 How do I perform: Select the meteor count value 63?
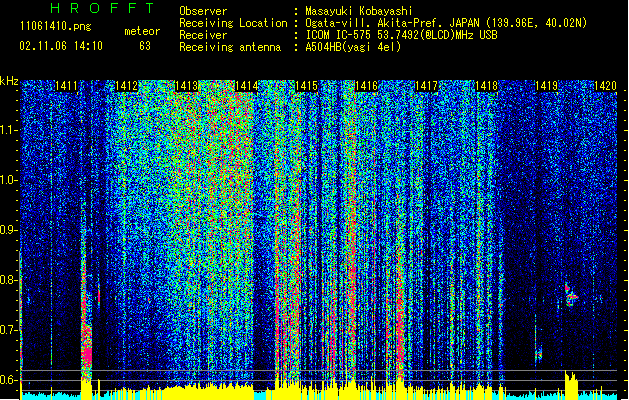click(x=145, y=46)
